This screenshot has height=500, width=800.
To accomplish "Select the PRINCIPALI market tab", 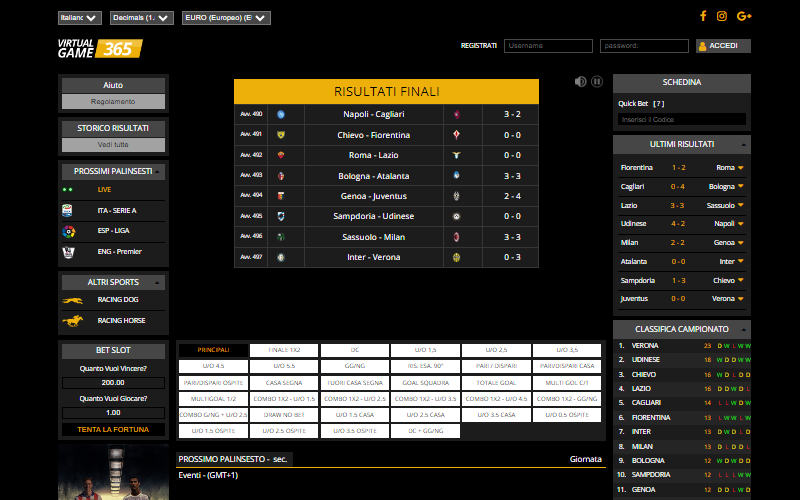I will [213, 350].
